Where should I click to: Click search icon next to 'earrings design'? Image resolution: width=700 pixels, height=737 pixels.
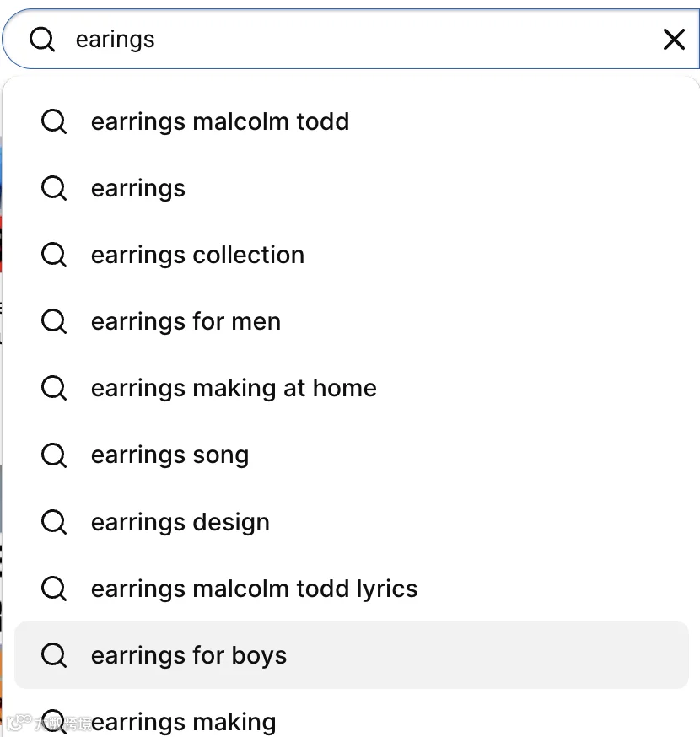[x=54, y=522]
